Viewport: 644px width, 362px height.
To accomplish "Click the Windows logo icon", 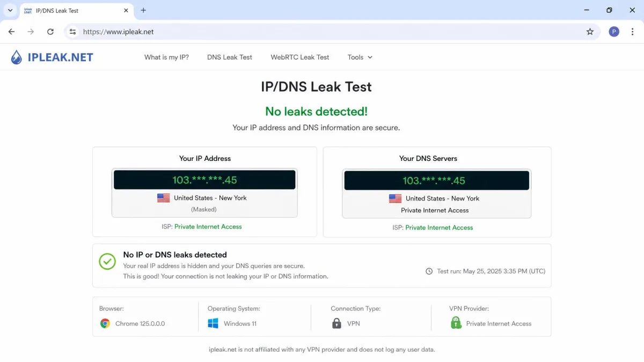I will pyautogui.click(x=213, y=323).
